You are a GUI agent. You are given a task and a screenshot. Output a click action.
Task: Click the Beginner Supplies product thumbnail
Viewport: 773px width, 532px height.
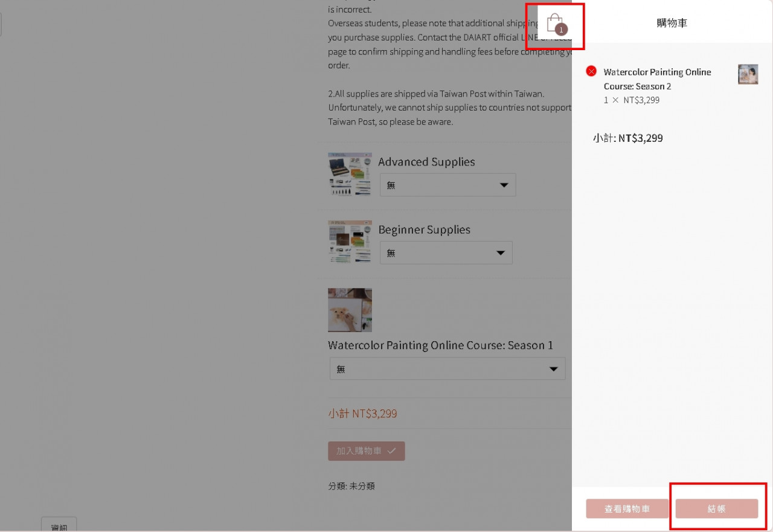(x=350, y=242)
